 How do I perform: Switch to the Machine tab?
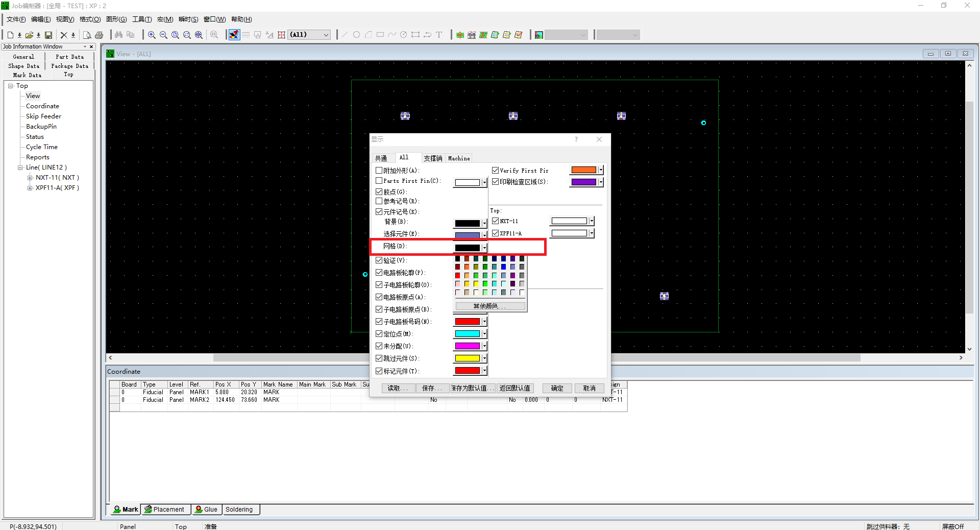pyautogui.click(x=458, y=158)
